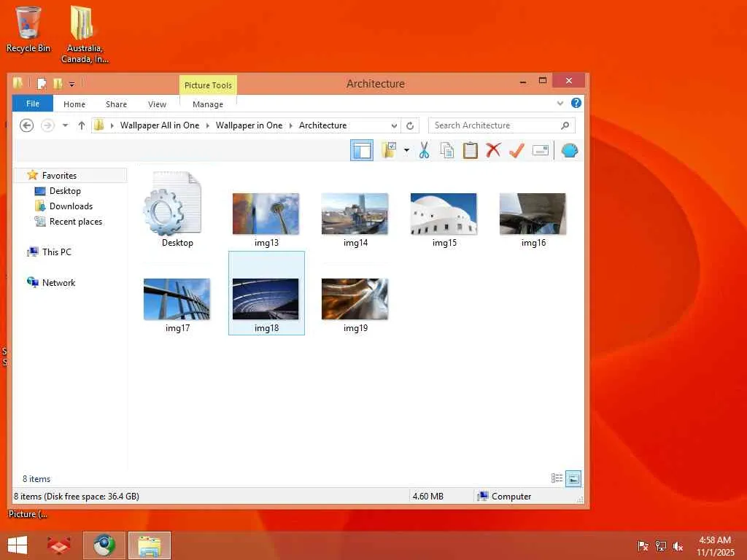Screen dimensions: 747x560
Task: Select Network in navigation pane
Action: point(58,282)
